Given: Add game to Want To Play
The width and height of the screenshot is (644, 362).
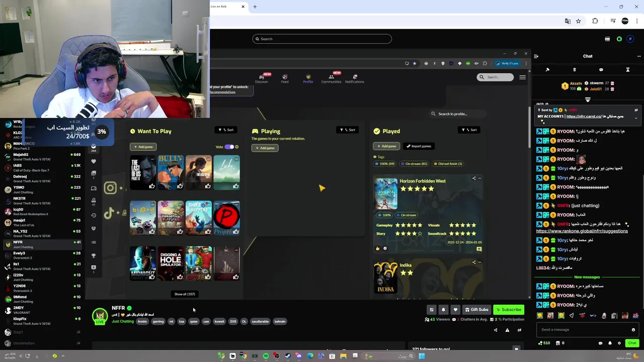Looking at the screenshot, I should [143, 147].
